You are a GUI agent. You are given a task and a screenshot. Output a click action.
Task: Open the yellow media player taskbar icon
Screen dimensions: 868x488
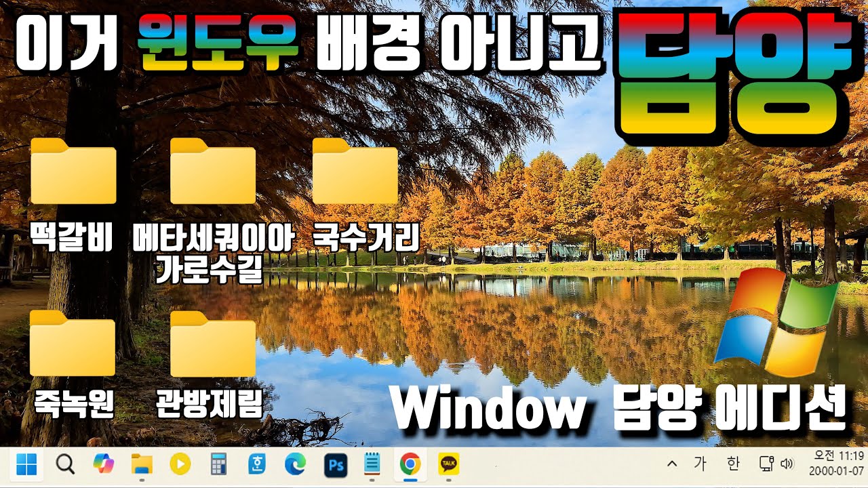click(x=180, y=464)
